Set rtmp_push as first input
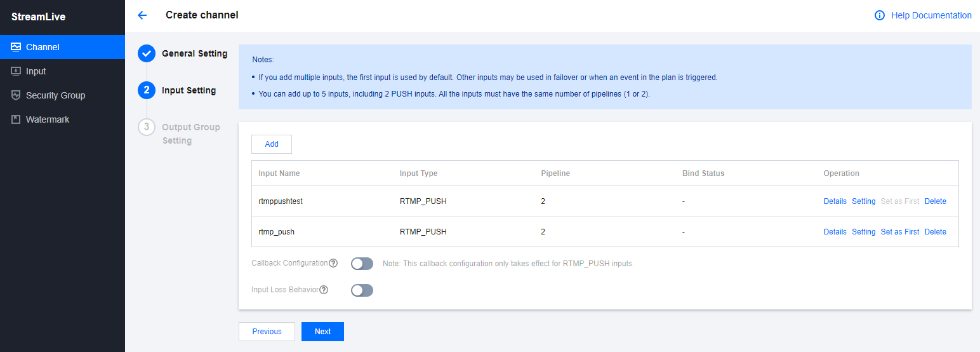 point(899,232)
